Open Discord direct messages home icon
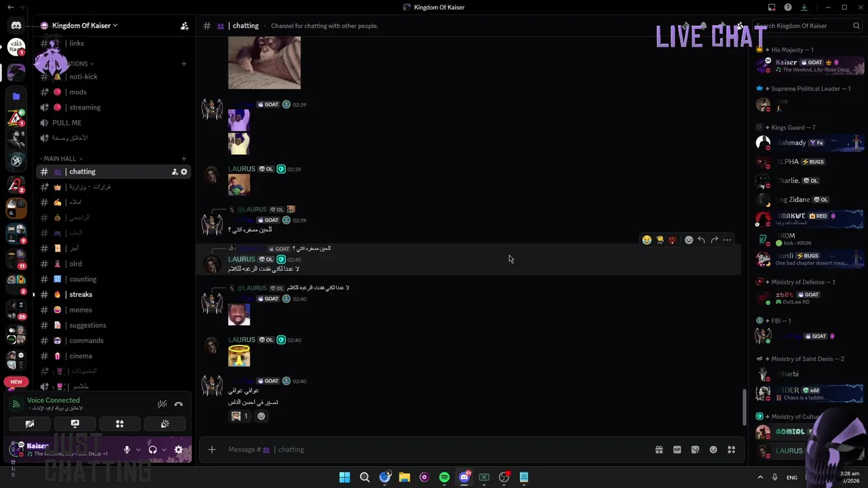Viewport: 868px width, 488px height. (16, 26)
